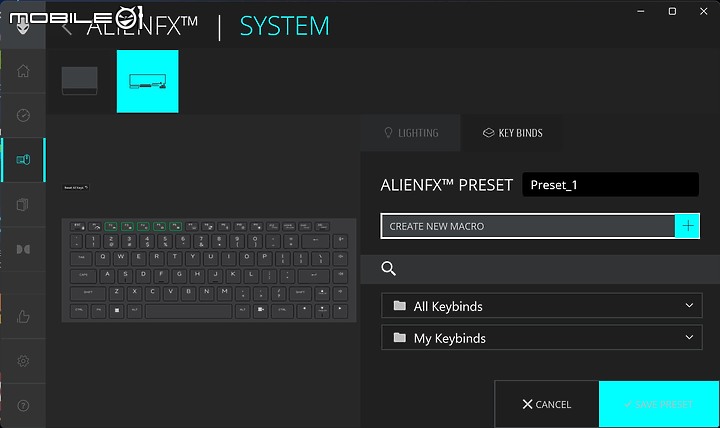Click the plus icon to create macro
Viewport: 720px width, 428px height.
point(687,225)
